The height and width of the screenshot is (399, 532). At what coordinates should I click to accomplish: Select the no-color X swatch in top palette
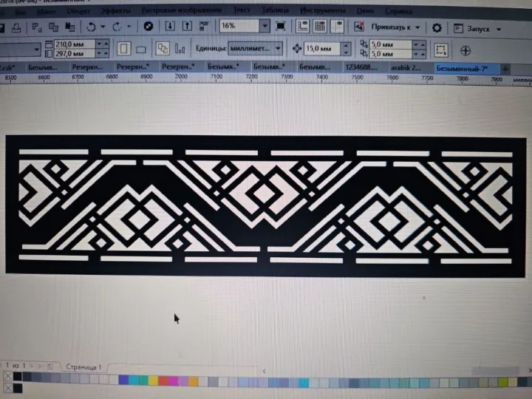click(8, 376)
